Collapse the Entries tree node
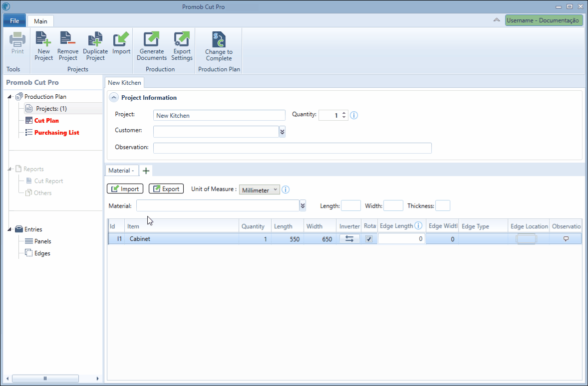This screenshot has width=588, height=386. pyautogui.click(x=9, y=229)
